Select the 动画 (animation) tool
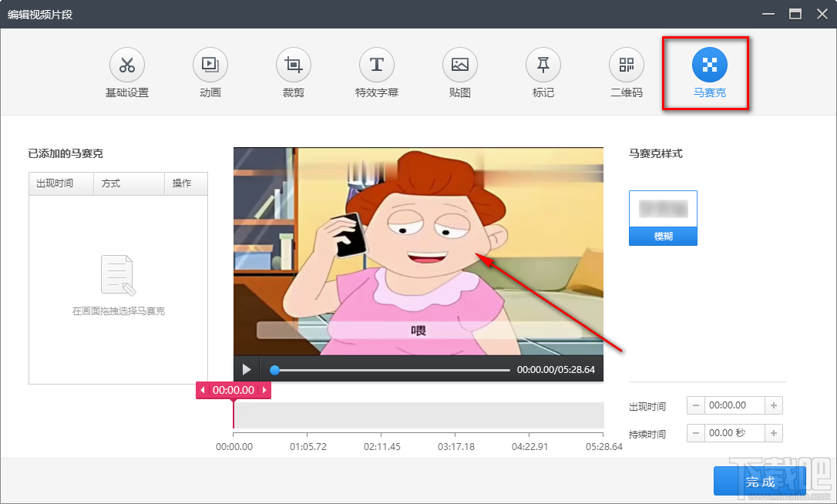Screen dimensions: 837x504 point(210,73)
